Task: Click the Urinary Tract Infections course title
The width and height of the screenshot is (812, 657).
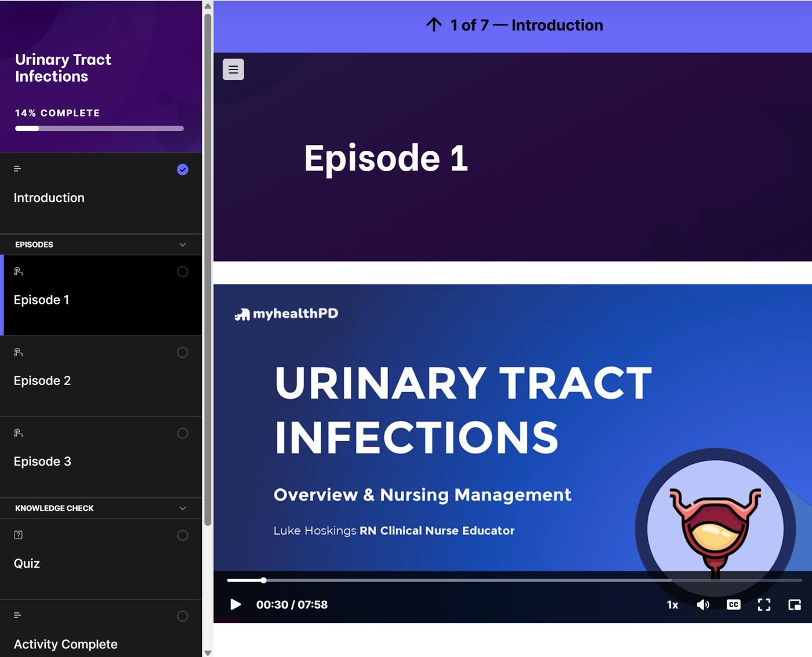Action: tap(63, 68)
